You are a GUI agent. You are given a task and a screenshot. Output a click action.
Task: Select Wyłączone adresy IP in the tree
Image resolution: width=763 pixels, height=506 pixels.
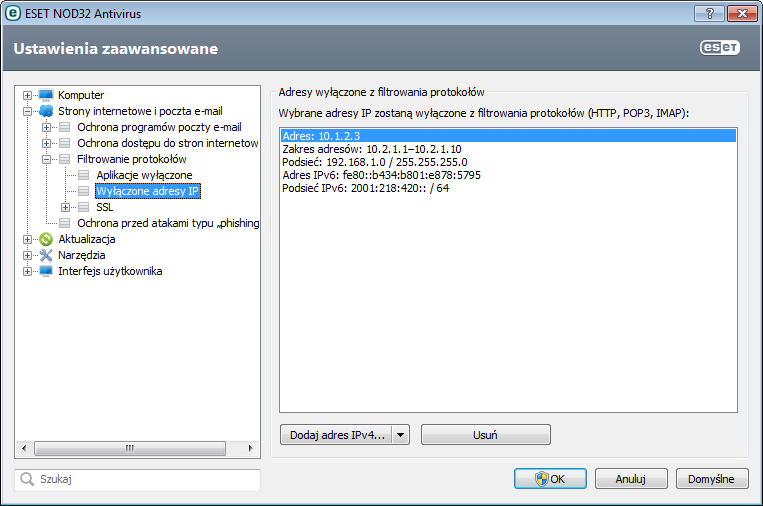click(147, 191)
